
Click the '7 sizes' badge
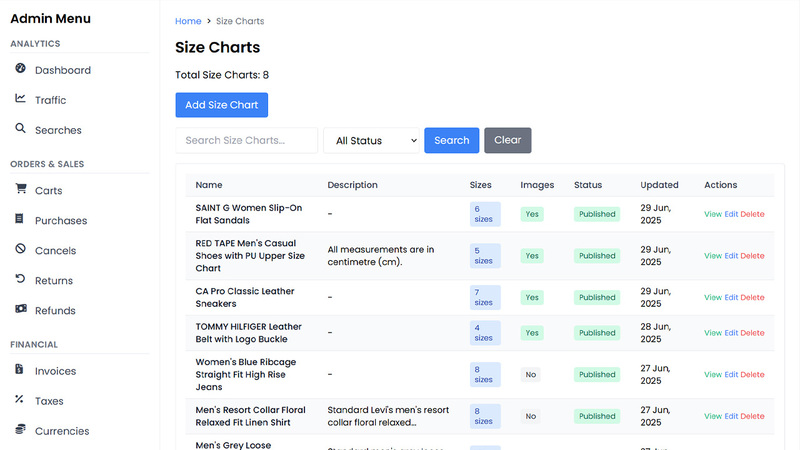click(485, 297)
